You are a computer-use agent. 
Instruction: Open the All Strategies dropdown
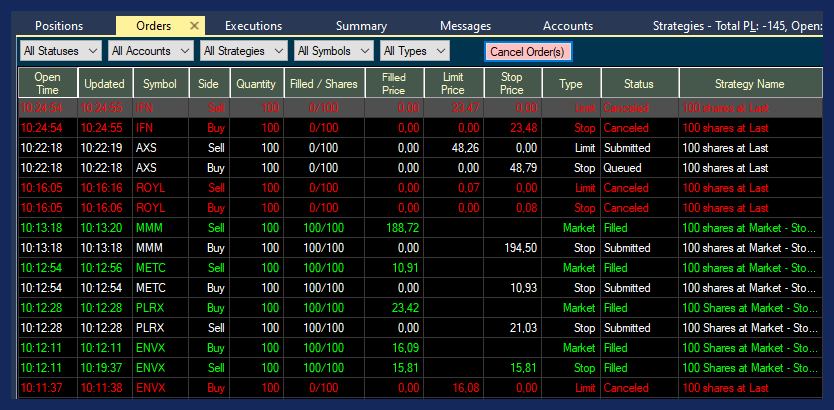tap(242, 51)
